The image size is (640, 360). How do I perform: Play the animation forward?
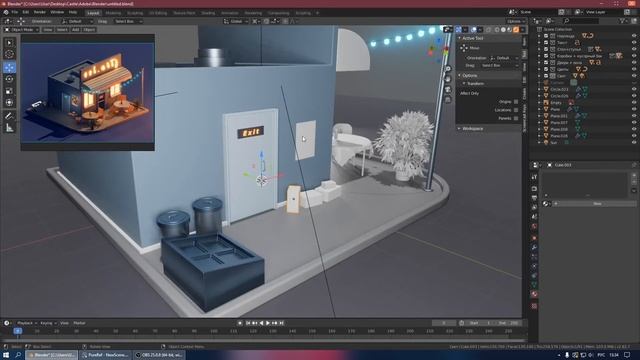coord(268,323)
